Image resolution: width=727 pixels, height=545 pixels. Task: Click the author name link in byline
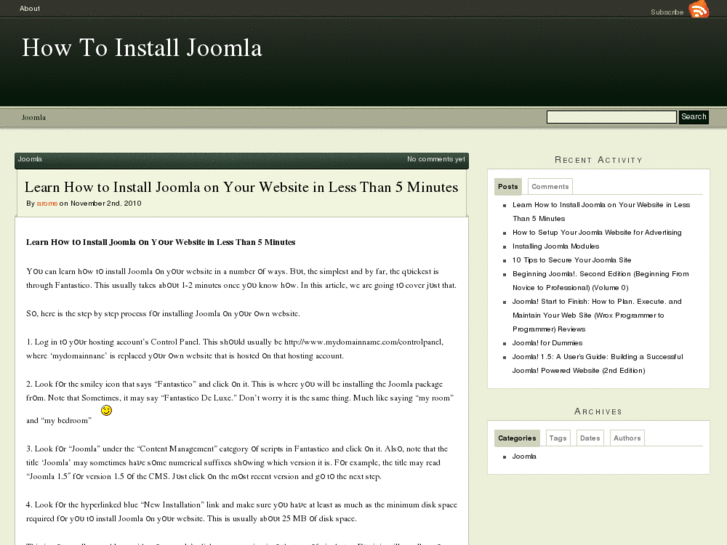pyautogui.click(x=47, y=203)
